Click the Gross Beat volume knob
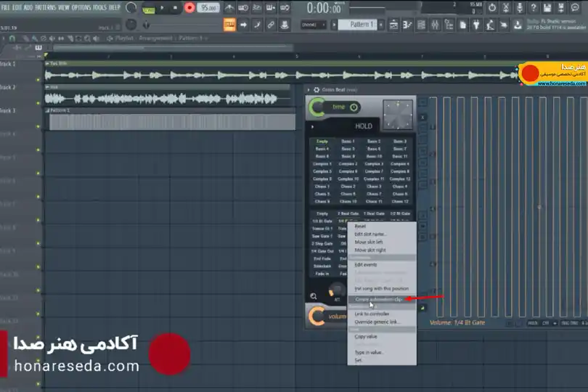588x392 pixels. click(317, 317)
